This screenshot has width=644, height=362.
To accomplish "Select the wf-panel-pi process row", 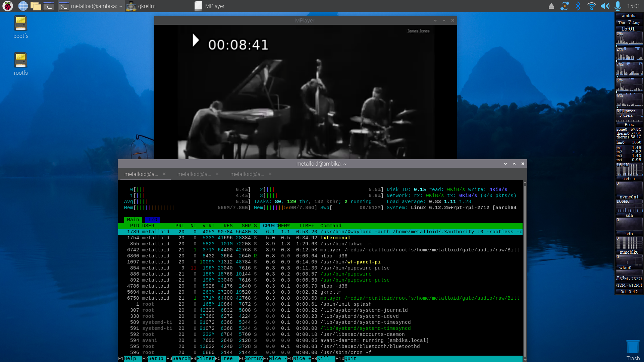I will pos(320,262).
